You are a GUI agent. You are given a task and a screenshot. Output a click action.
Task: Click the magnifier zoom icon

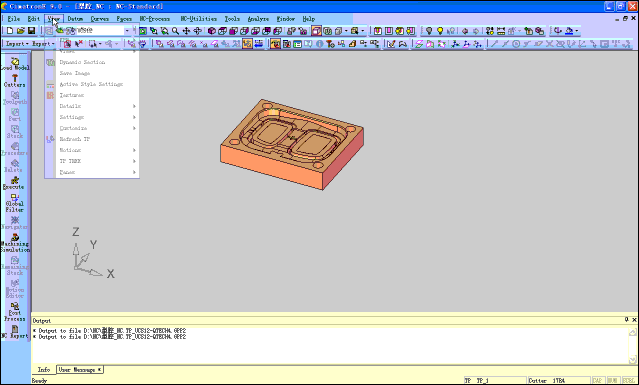pyautogui.click(x=175, y=31)
